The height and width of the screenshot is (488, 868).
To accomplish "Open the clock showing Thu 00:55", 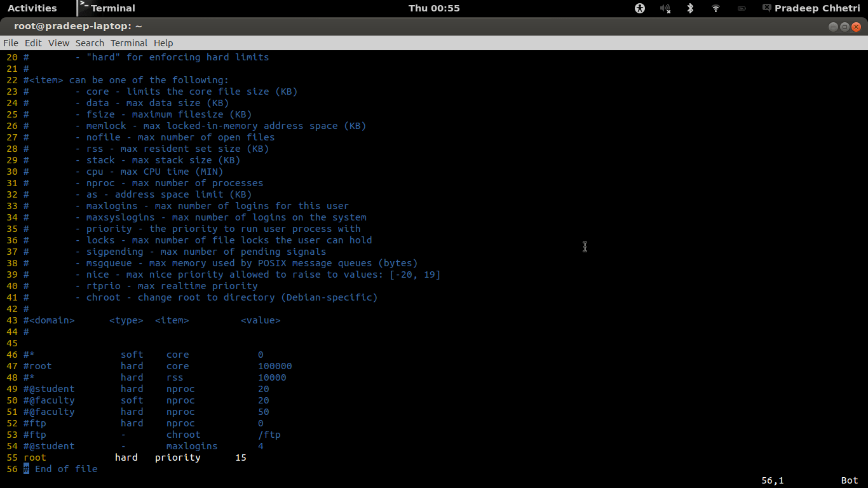I will (434, 8).
